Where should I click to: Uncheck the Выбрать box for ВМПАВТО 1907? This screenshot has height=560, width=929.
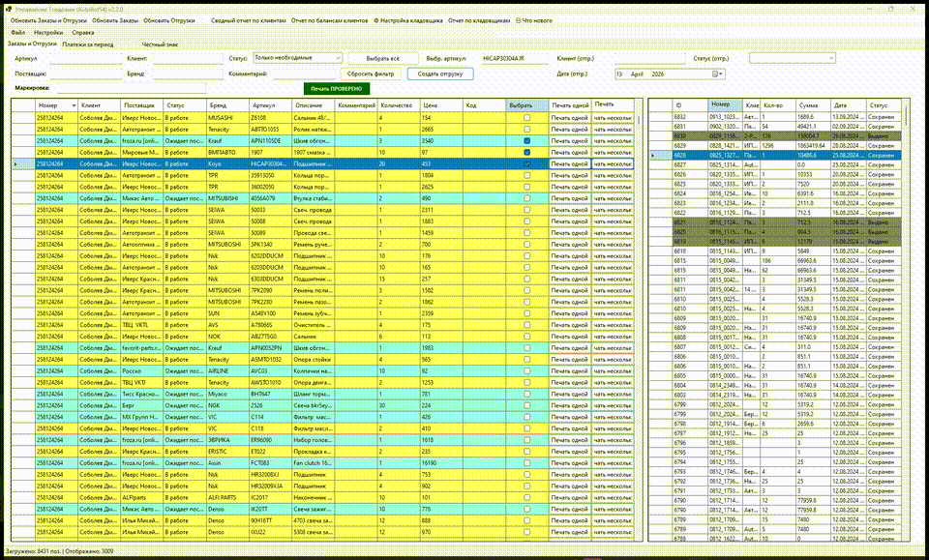coord(526,152)
